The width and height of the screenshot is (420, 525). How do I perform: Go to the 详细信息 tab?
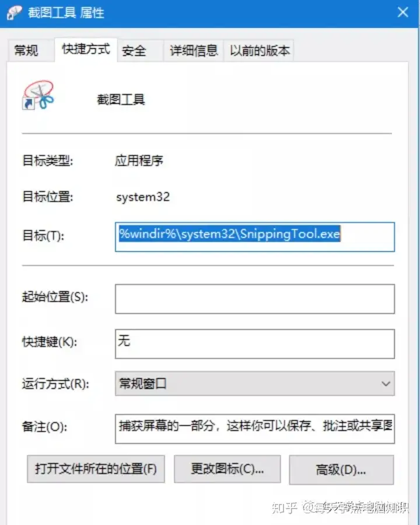pyautogui.click(x=194, y=51)
